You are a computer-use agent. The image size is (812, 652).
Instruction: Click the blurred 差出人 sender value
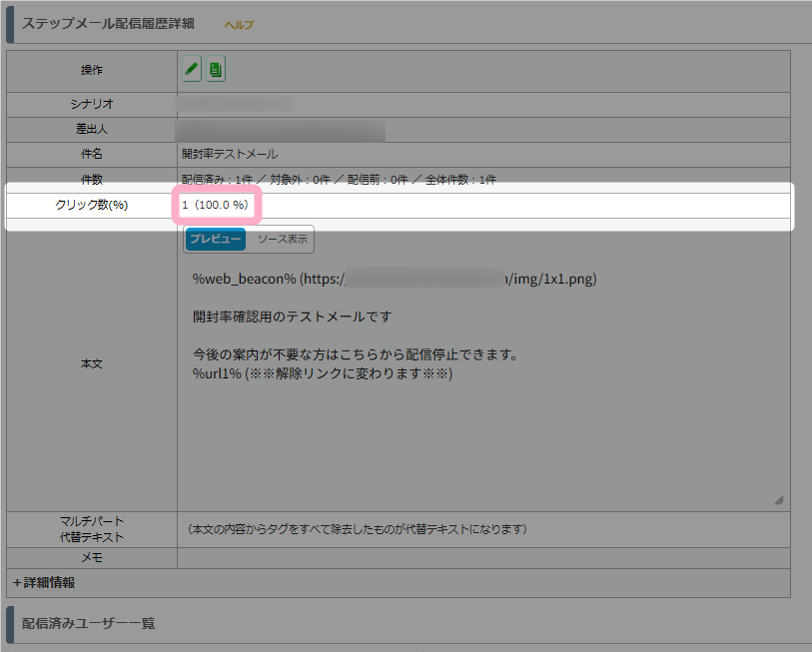click(x=280, y=129)
